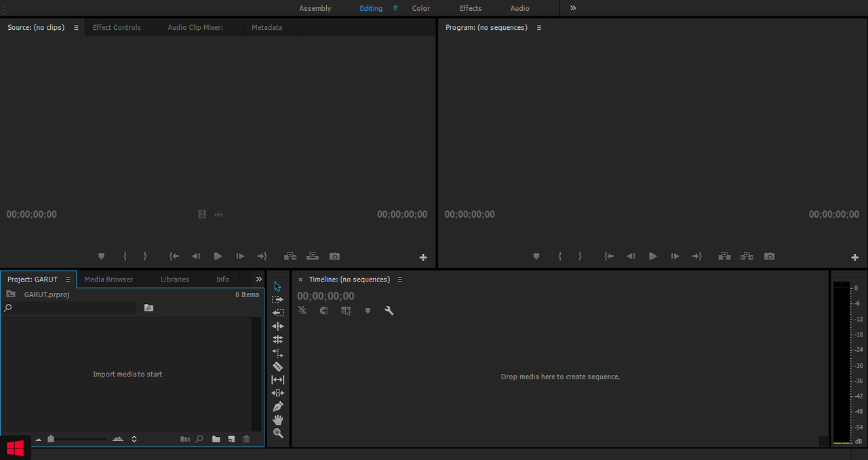
Task: Click Drag Video Only filmstrip icon
Action: (x=202, y=214)
